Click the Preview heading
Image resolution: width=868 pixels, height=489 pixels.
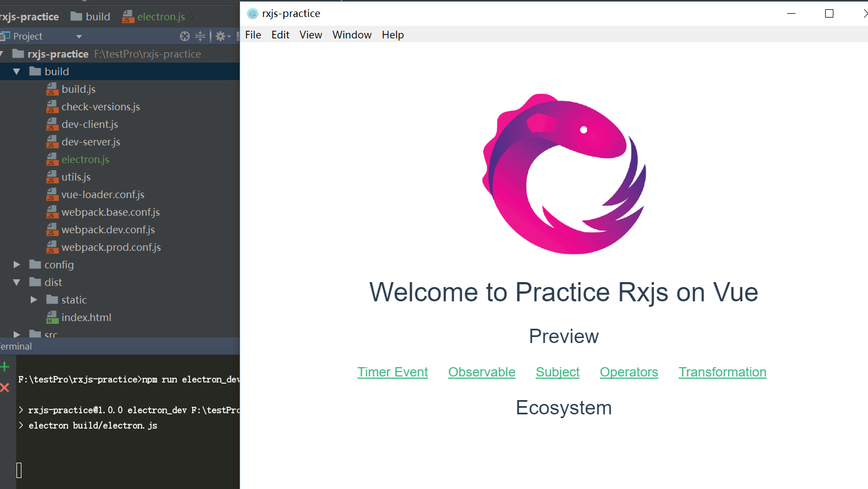(564, 336)
